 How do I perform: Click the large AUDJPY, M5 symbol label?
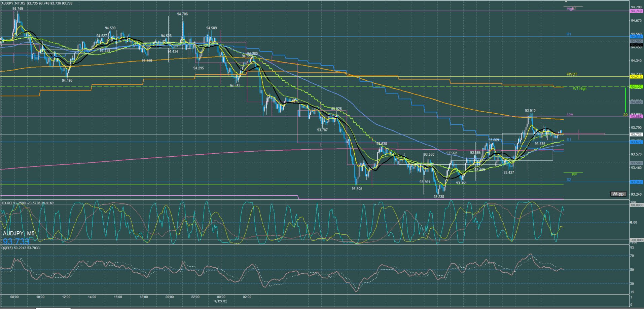click(19, 233)
